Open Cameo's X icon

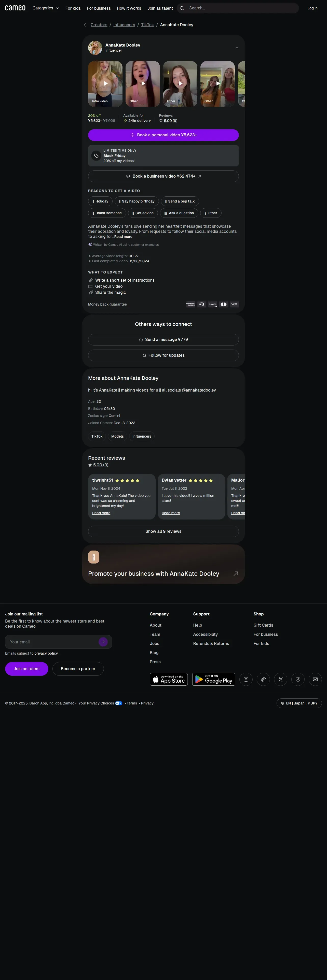point(281,679)
